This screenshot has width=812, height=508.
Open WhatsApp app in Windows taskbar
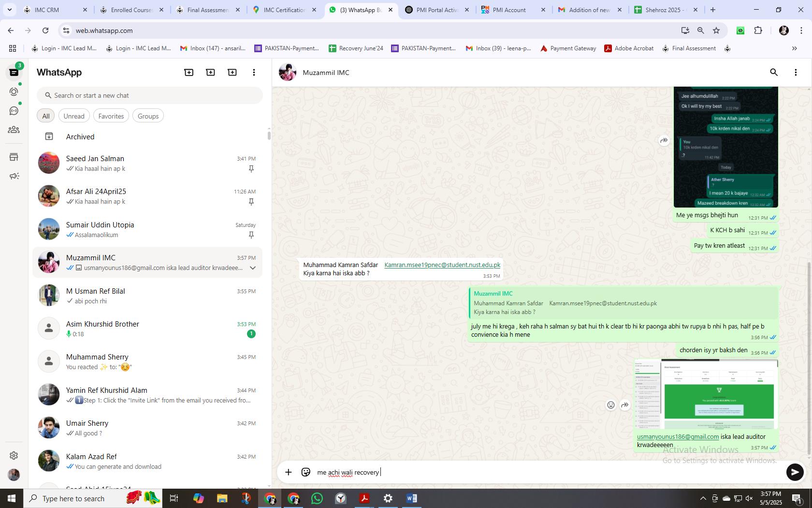(x=317, y=498)
